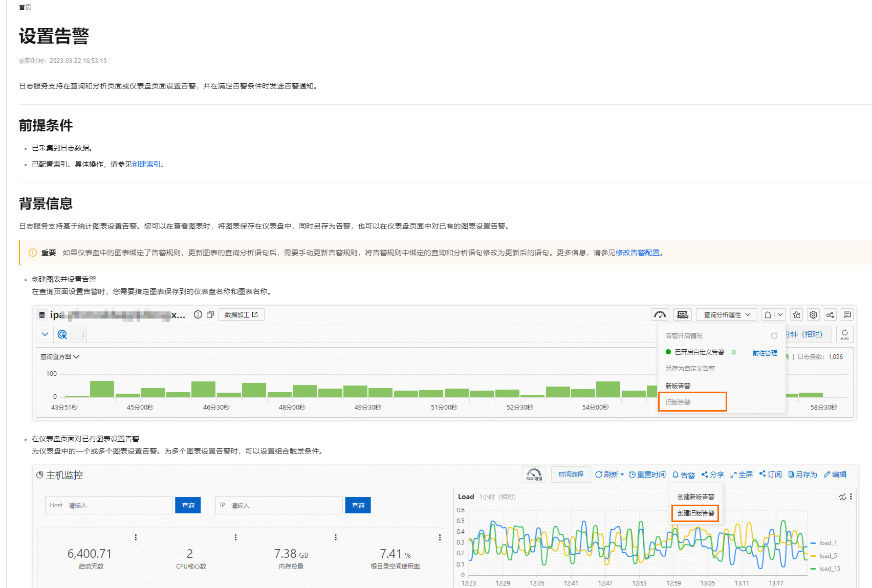Select 创建新版告警 menu item
872x588 pixels.
pos(696,497)
